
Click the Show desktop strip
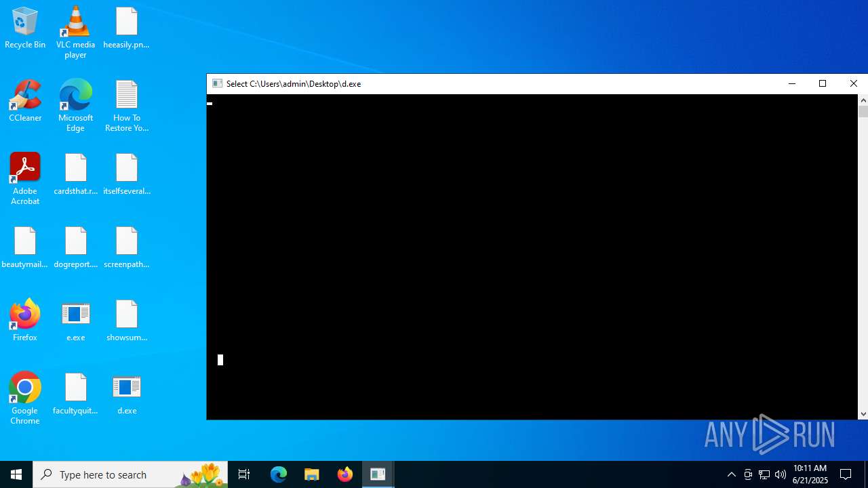coord(866,474)
